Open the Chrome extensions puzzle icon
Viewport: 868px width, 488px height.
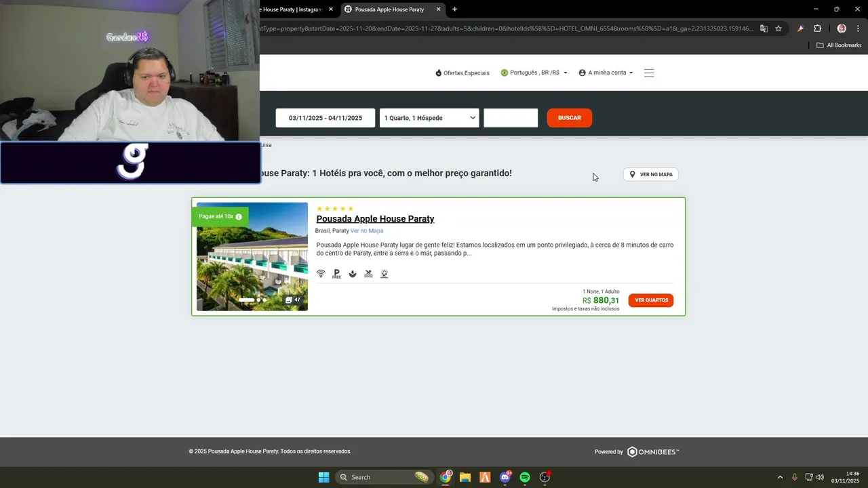pos(817,28)
